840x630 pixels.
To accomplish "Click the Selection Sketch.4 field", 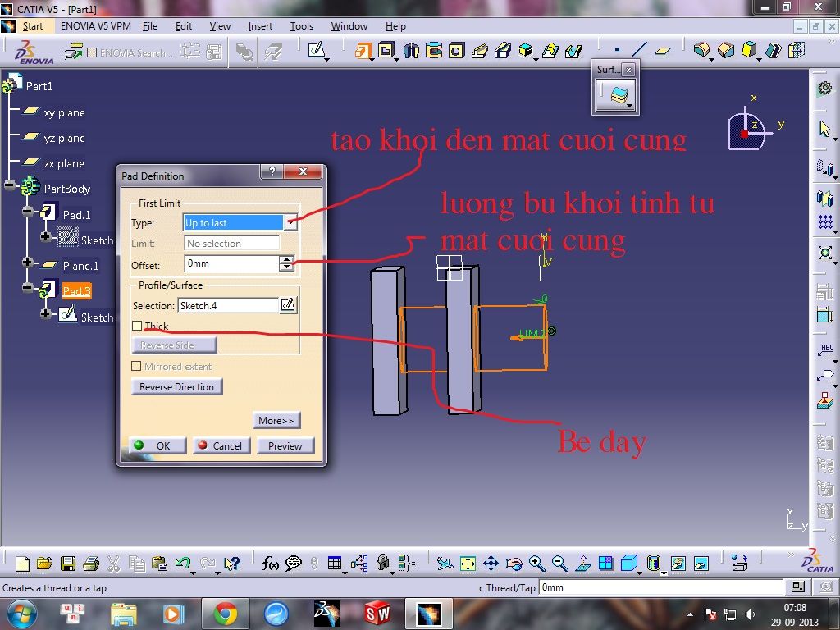I will click(x=228, y=305).
